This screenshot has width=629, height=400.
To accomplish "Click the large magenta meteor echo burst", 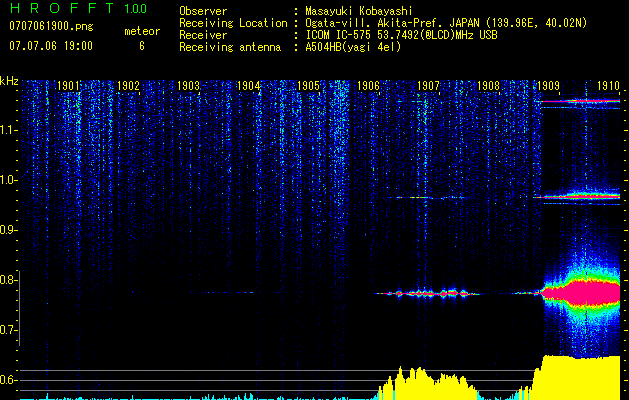I will 580,293.
